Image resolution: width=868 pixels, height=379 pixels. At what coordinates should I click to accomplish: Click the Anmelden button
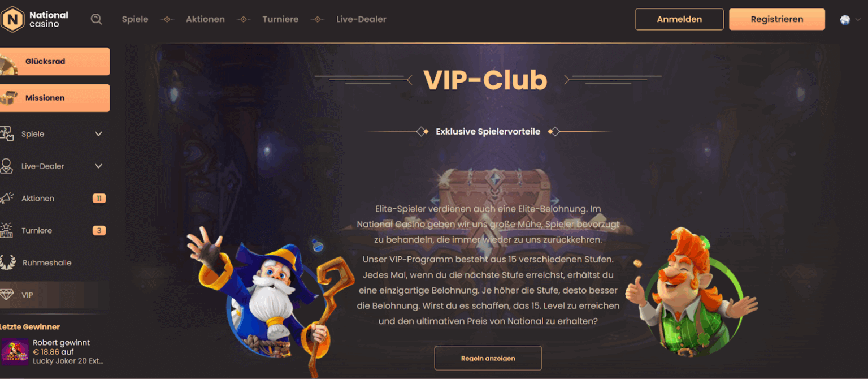click(679, 19)
